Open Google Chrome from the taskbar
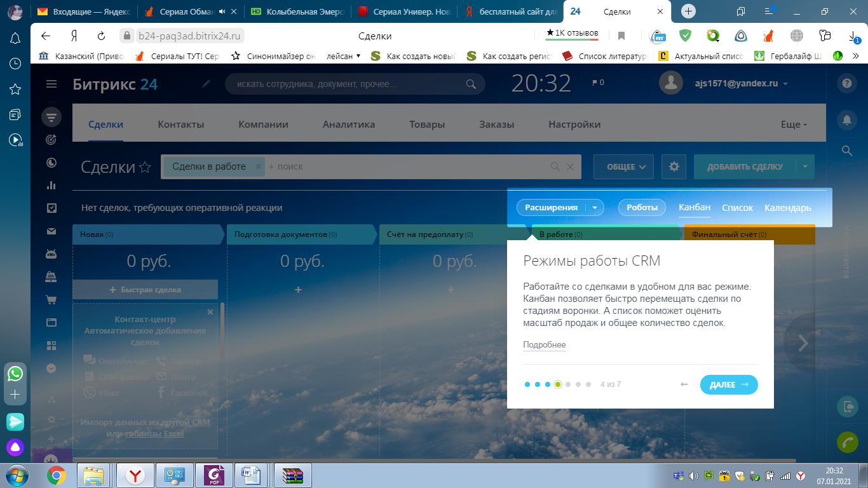868x488 pixels. tap(57, 475)
